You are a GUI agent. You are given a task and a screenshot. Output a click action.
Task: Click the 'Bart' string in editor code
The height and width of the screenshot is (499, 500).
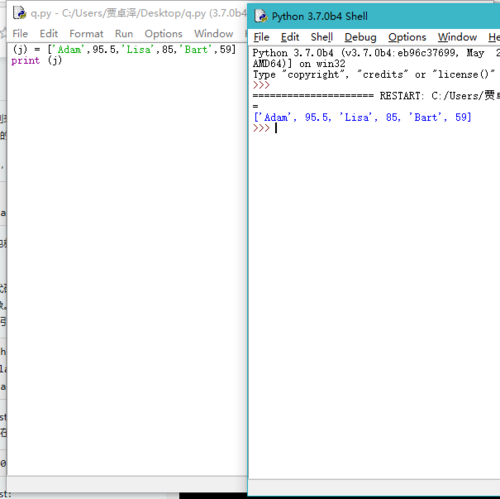point(196,50)
